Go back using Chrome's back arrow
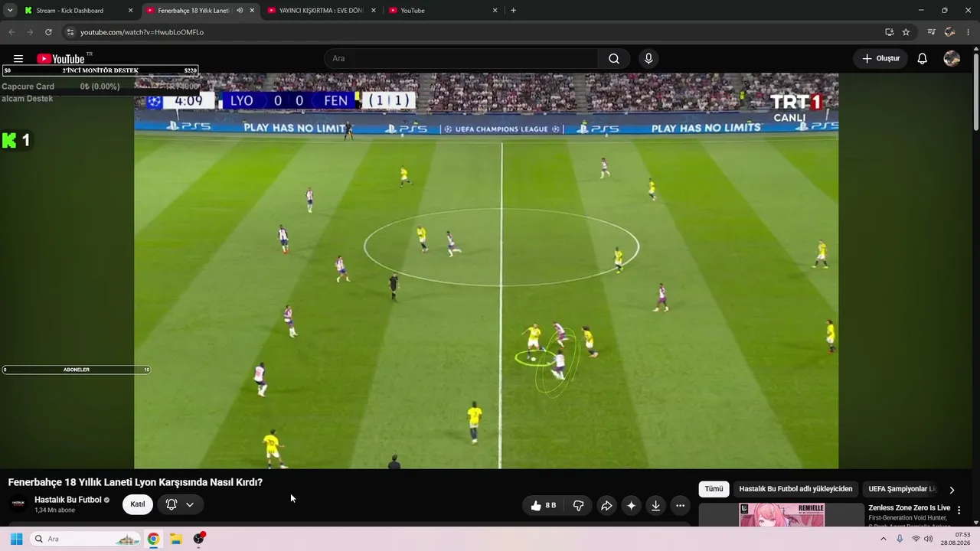 click(x=11, y=32)
